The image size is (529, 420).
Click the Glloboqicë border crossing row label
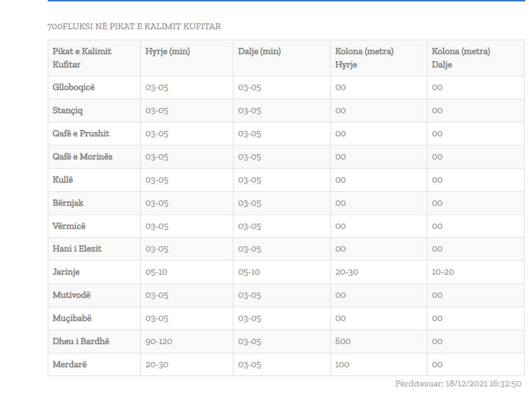pos(73,87)
